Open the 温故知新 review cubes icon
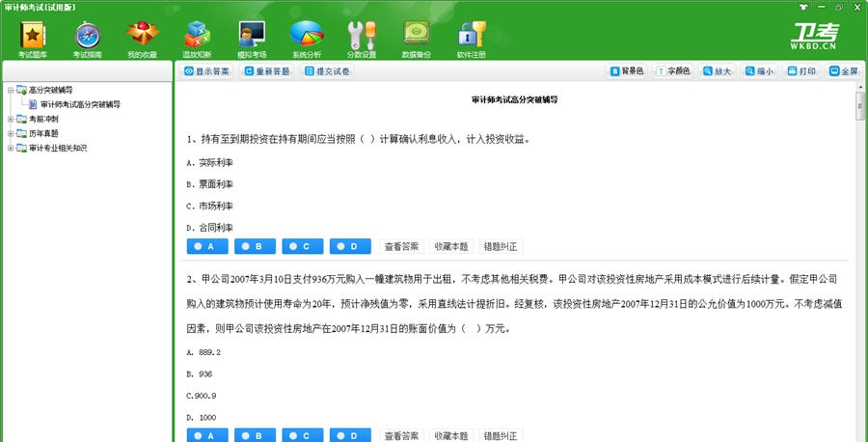The height and width of the screenshot is (442, 868). pyautogui.click(x=197, y=40)
